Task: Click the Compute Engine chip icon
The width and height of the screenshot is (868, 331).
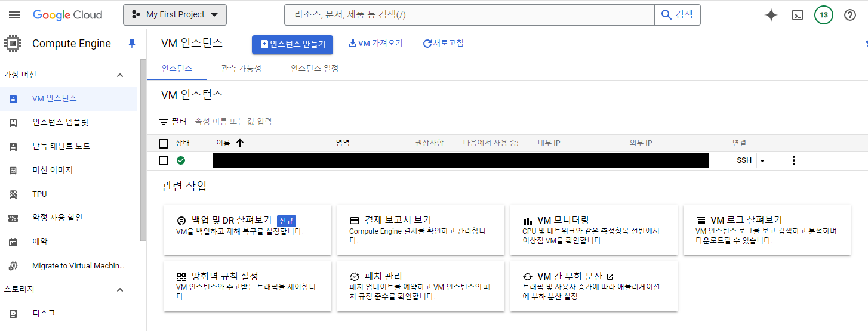Action: click(x=13, y=44)
